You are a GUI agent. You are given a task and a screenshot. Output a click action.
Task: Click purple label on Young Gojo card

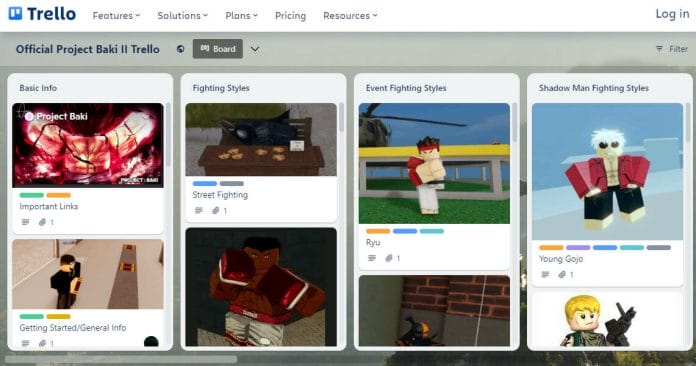pyautogui.click(x=578, y=248)
